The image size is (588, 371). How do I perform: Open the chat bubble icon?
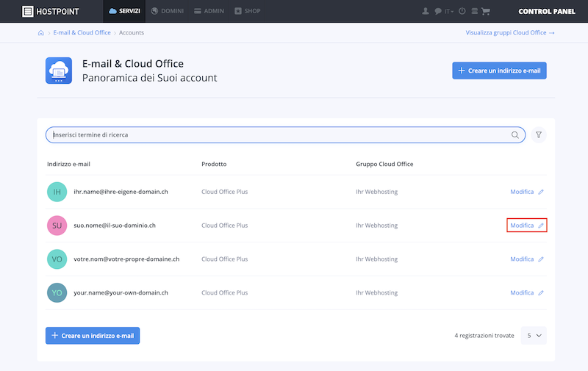click(437, 11)
